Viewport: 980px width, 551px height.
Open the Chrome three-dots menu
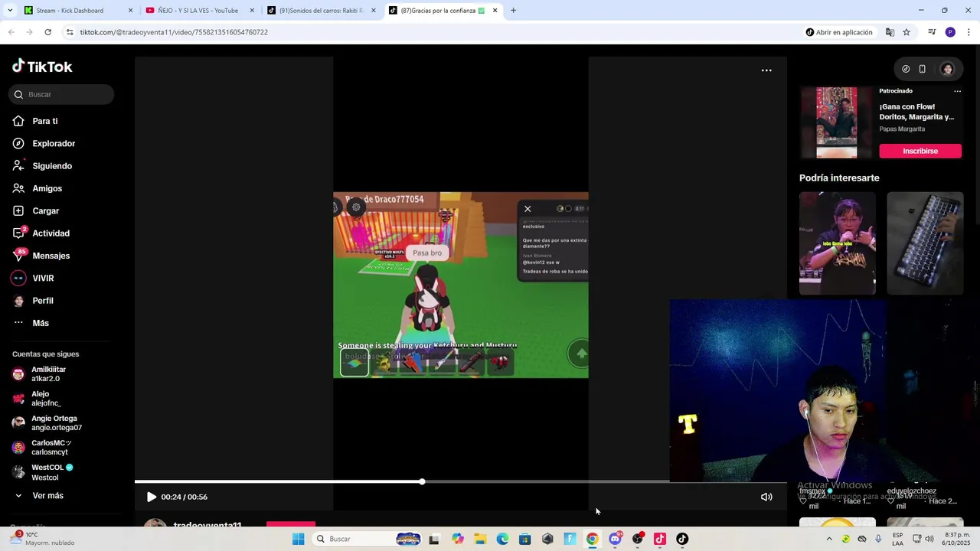(969, 32)
